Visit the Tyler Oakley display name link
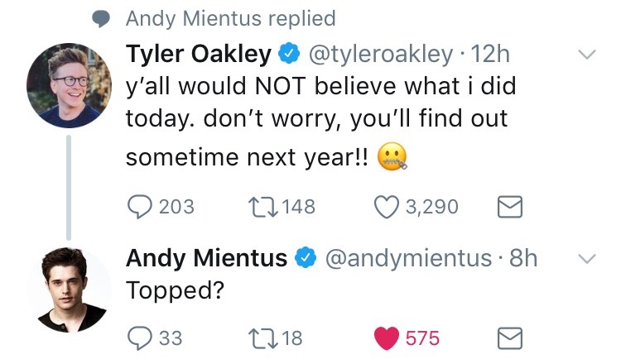This screenshot has width=621, height=364. pyautogui.click(x=199, y=55)
